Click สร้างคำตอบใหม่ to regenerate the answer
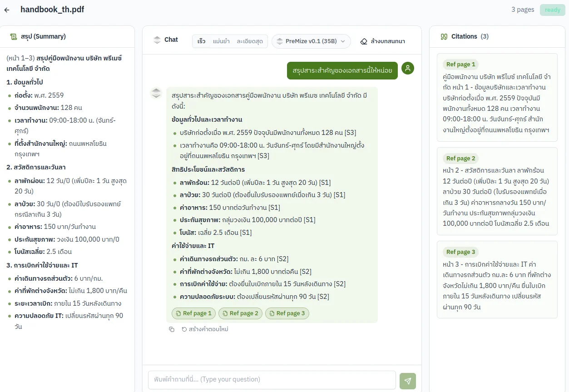This screenshot has width=569, height=392. pyautogui.click(x=205, y=329)
